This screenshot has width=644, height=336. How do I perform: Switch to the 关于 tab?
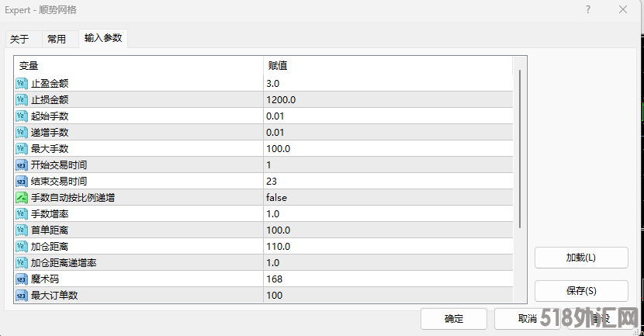19,40
